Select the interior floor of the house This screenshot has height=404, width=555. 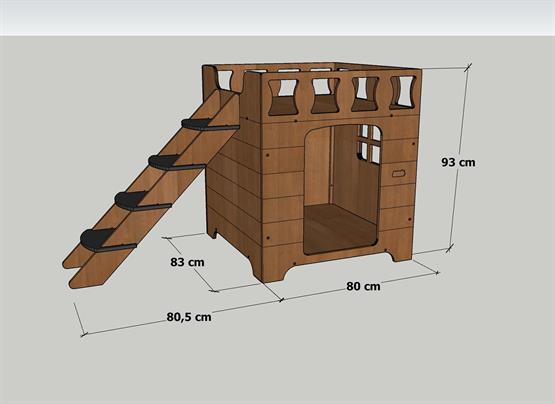tap(339, 228)
